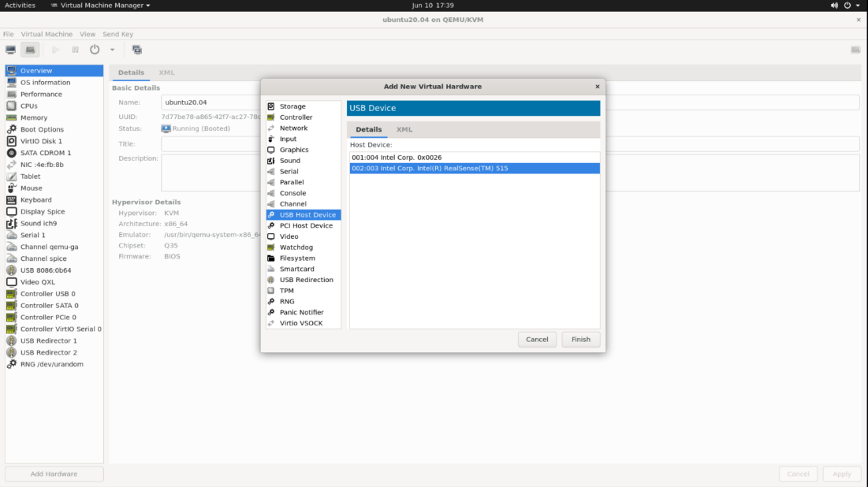Open the View menu

[x=88, y=35]
